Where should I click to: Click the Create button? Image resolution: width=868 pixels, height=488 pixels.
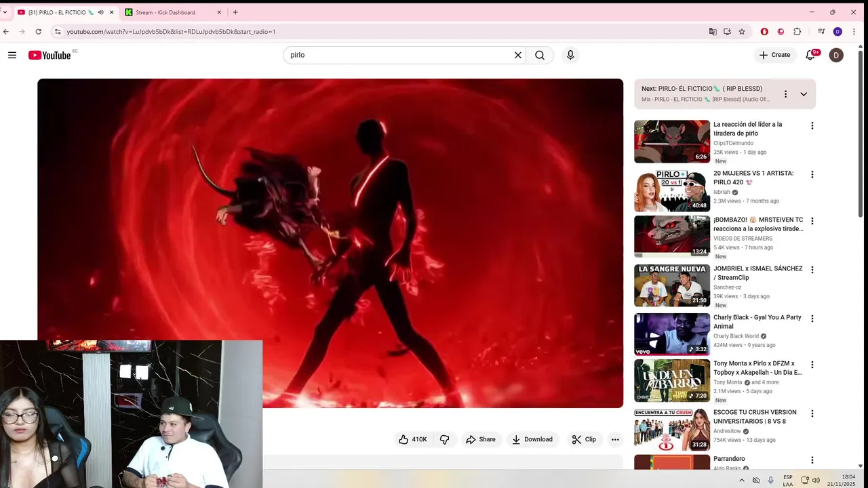click(x=774, y=55)
